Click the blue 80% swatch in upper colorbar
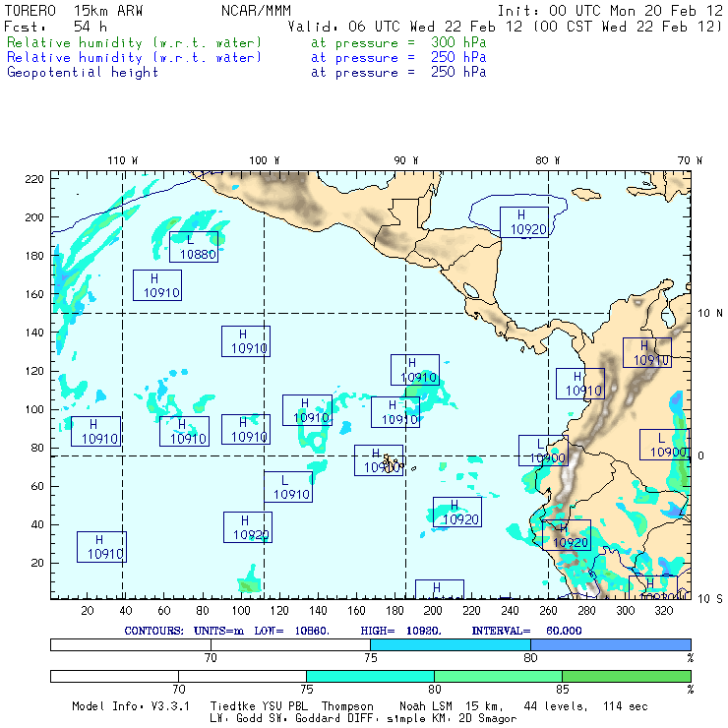 (610, 644)
